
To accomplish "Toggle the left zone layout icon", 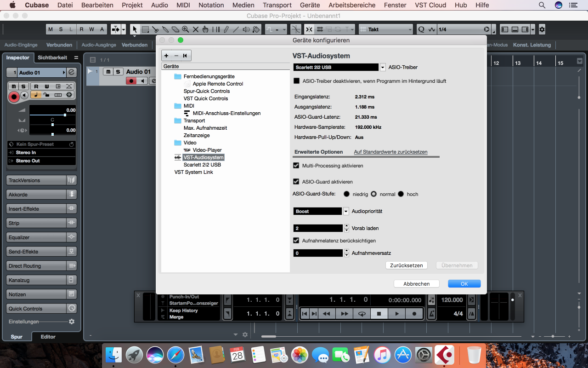I will point(505,29).
